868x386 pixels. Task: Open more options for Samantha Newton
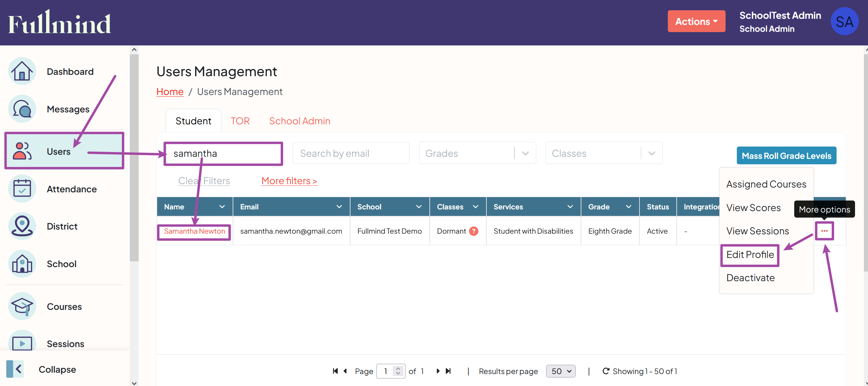pyautogui.click(x=825, y=231)
